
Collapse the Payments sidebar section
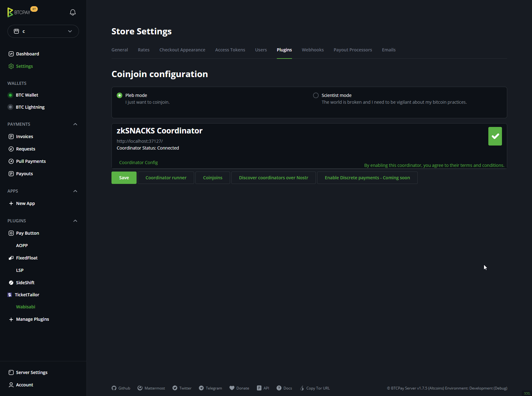point(75,124)
